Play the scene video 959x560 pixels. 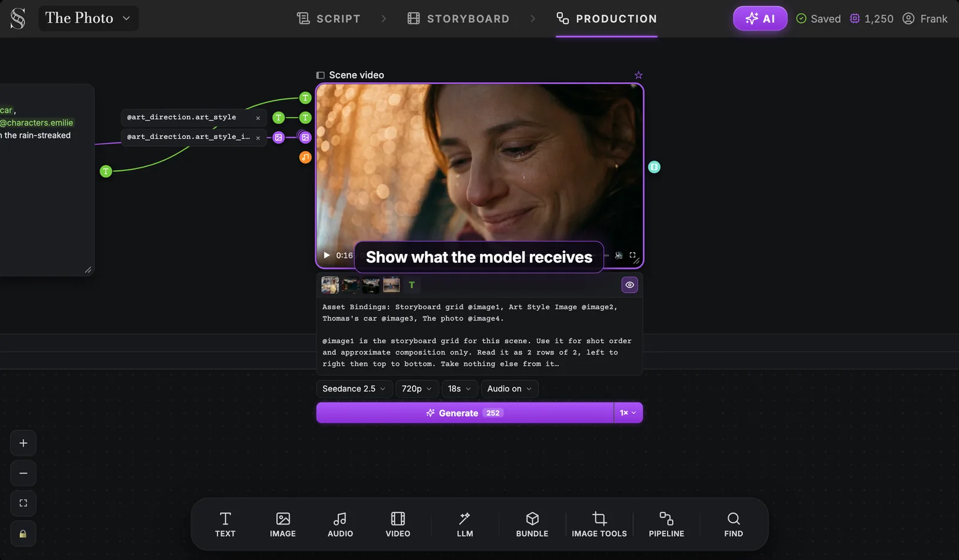(x=327, y=255)
